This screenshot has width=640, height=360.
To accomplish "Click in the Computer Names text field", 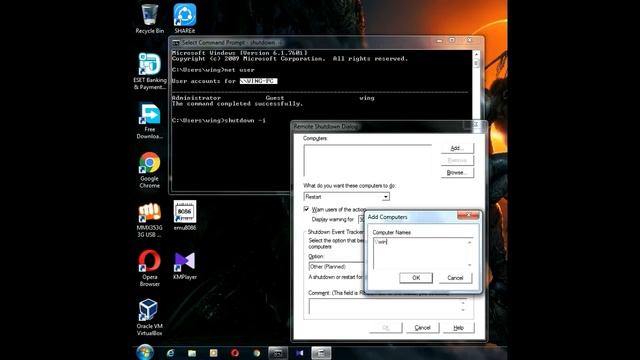I will (420, 253).
